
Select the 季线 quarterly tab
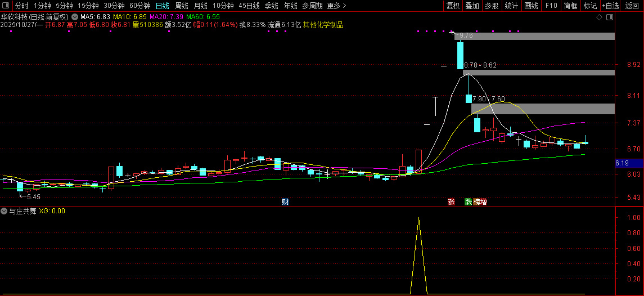point(271,6)
